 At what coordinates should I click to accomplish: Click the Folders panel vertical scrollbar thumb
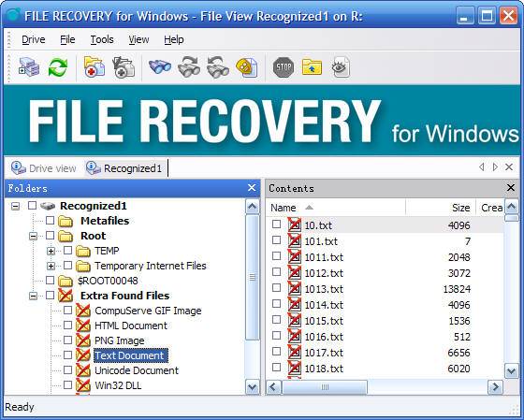point(253,277)
